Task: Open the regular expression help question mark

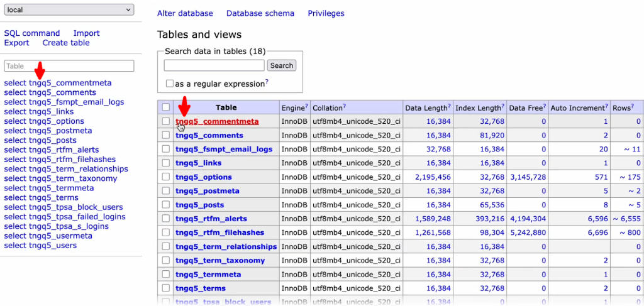Action: [x=267, y=82]
